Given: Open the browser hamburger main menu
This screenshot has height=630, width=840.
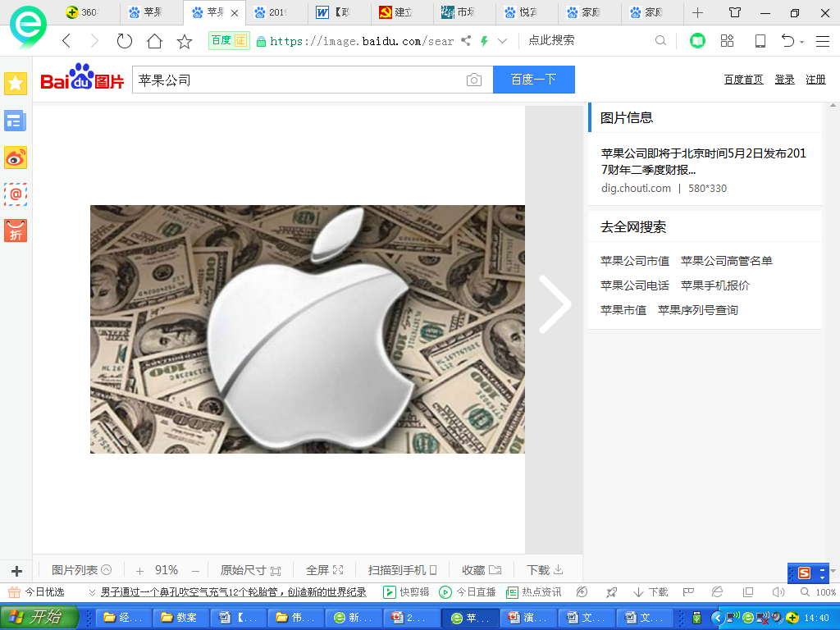Looking at the screenshot, I should [x=823, y=41].
